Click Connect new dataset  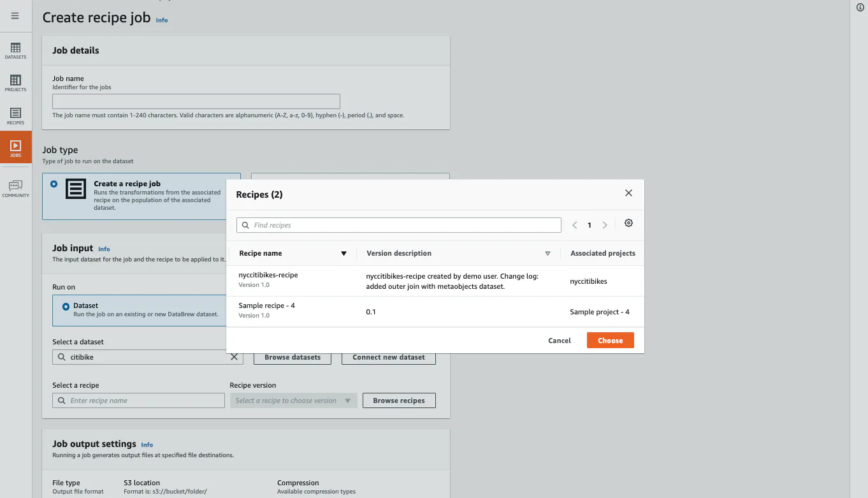coord(388,357)
